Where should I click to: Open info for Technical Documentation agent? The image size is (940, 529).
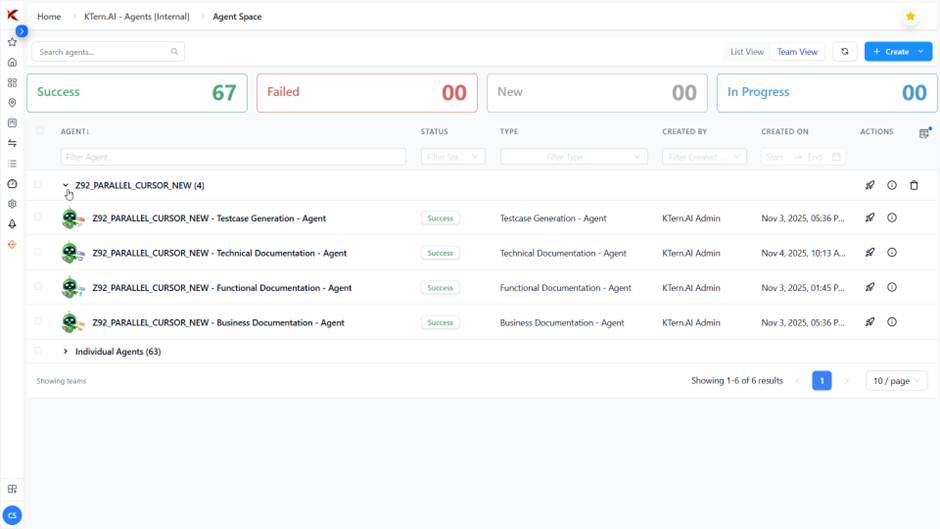[892, 253]
